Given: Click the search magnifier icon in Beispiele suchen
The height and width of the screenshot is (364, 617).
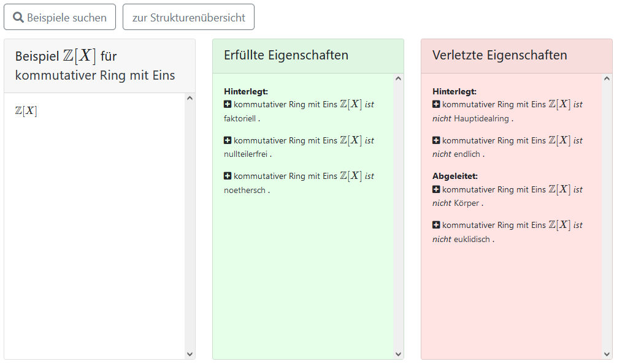Looking at the screenshot, I should click(18, 18).
